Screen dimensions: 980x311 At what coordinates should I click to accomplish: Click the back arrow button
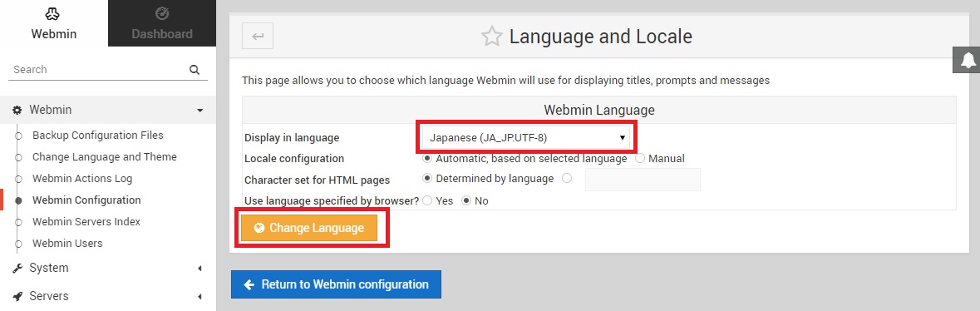(258, 37)
